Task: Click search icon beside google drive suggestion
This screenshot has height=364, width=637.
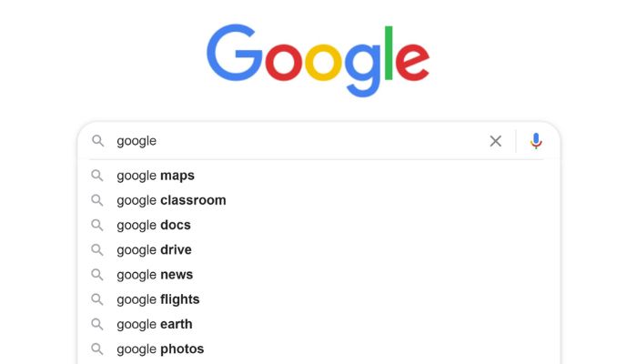Action: [x=97, y=249]
